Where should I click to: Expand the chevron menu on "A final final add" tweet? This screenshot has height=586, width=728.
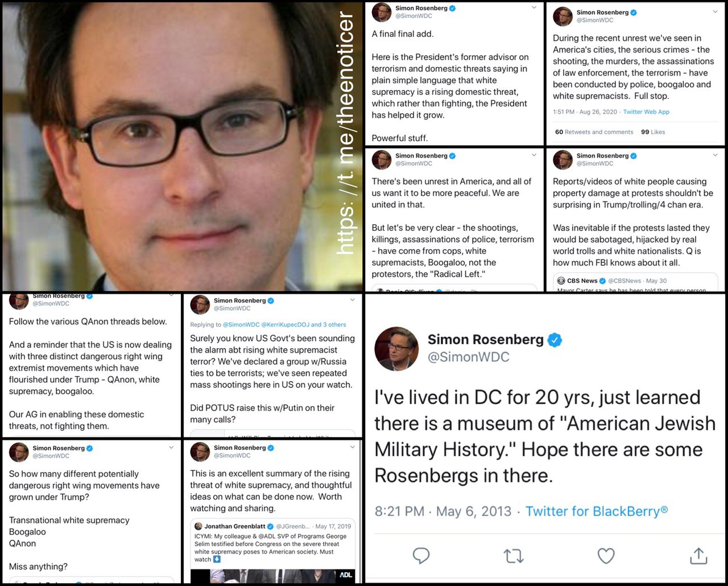[533, 8]
